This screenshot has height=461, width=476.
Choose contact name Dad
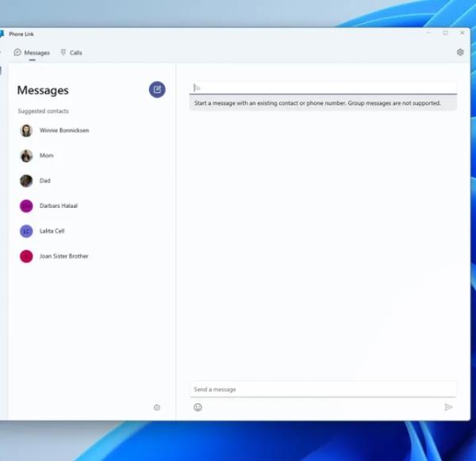[45, 181]
